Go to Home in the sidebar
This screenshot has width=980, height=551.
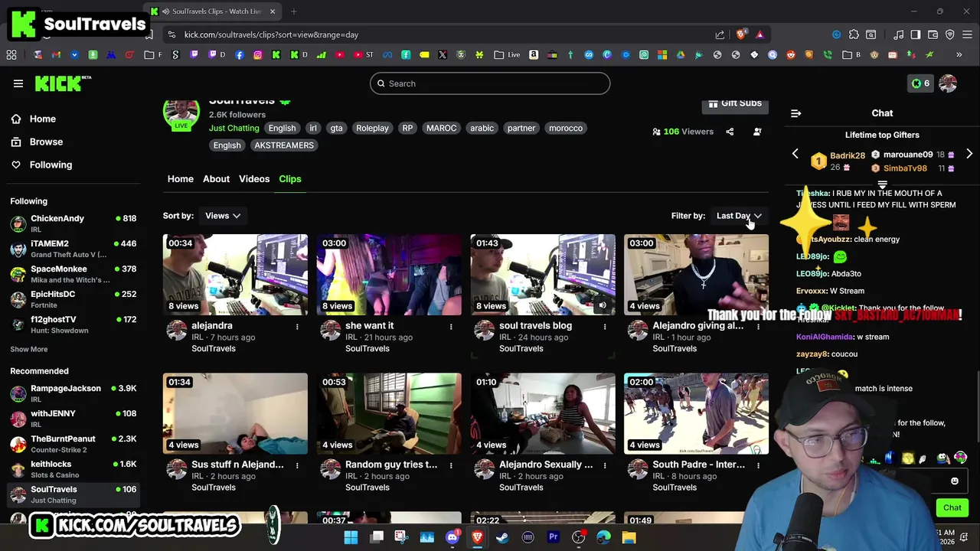[x=43, y=119]
